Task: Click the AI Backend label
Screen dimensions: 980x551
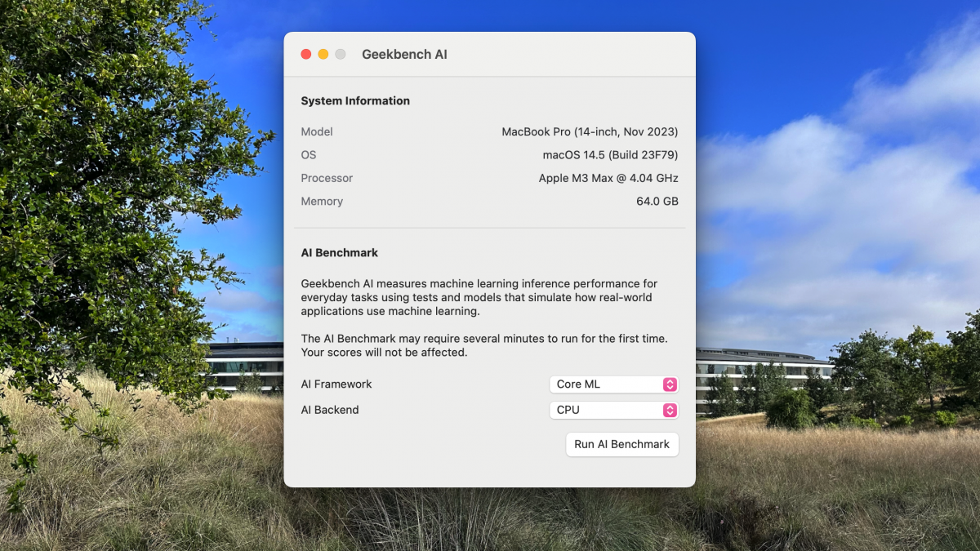Action: (x=330, y=410)
